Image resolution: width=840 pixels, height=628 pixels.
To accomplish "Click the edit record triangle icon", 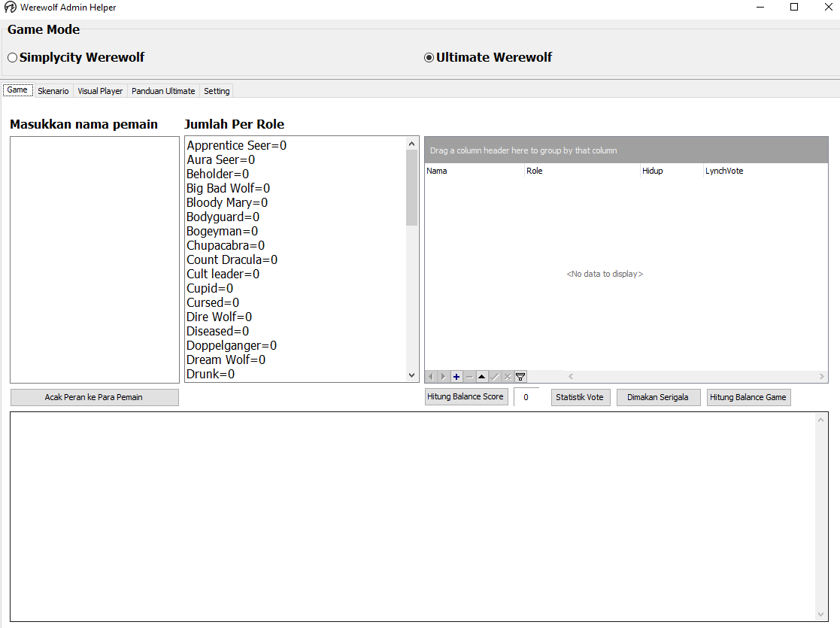I will 482,377.
